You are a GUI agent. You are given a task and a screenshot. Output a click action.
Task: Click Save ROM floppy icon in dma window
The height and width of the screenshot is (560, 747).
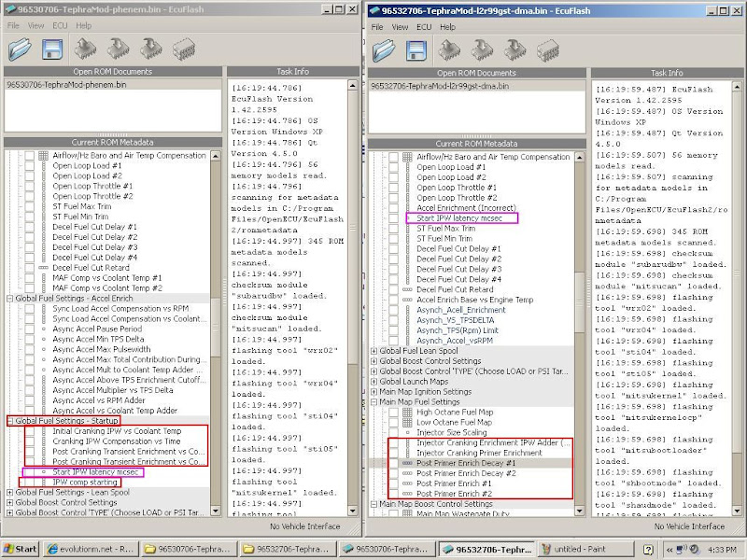(416, 49)
